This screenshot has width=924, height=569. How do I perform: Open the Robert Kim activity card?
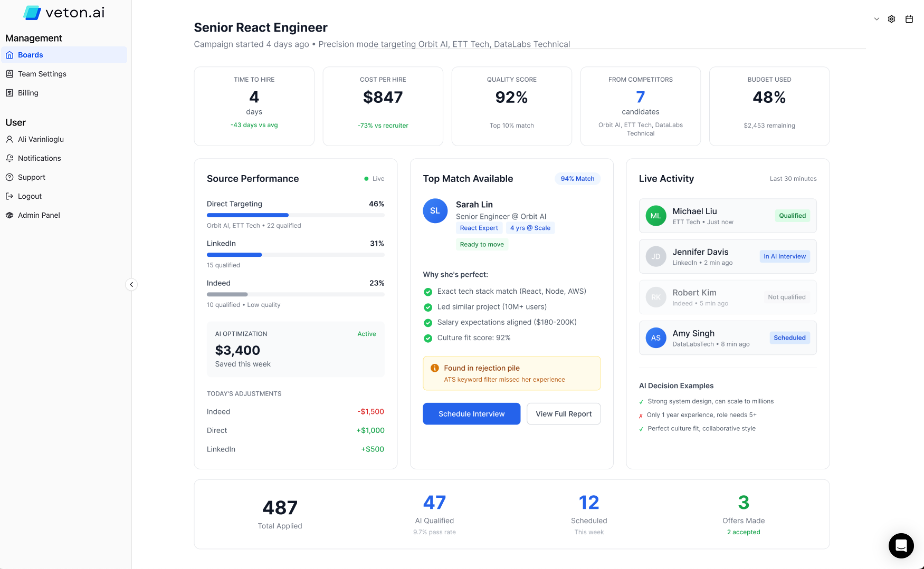[x=728, y=297]
